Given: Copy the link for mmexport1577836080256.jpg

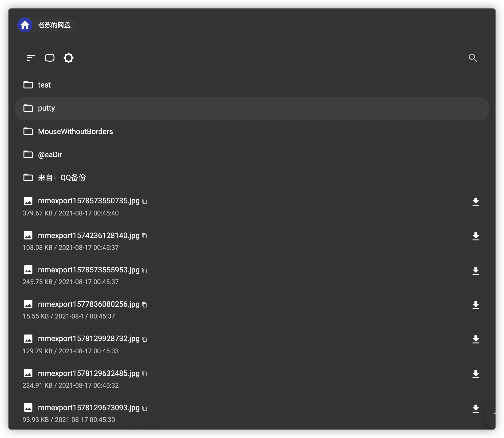Looking at the screenshot, I should pos(144,305).
